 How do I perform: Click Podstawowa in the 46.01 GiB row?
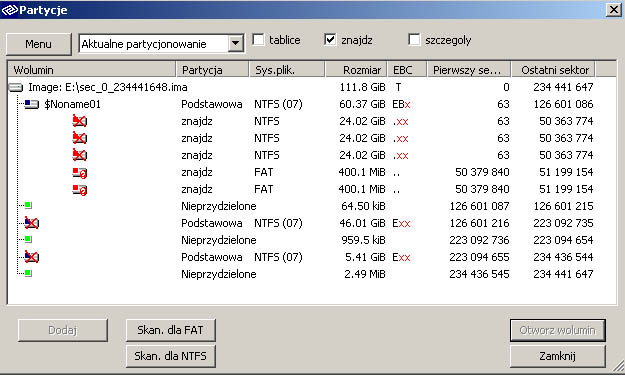[x=212, y=223]
